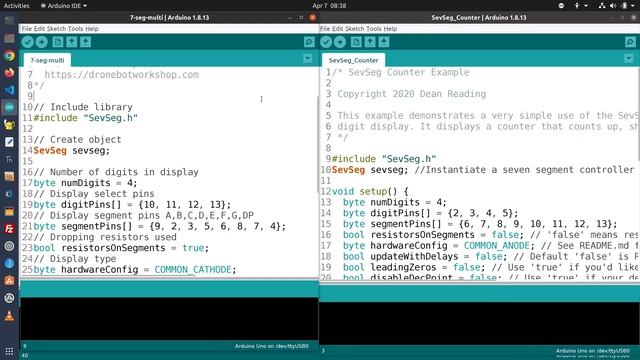Click line '#include "SevSeg.h"' in 7-seg-multi
The image size is (640, 360).
(86, 118)
